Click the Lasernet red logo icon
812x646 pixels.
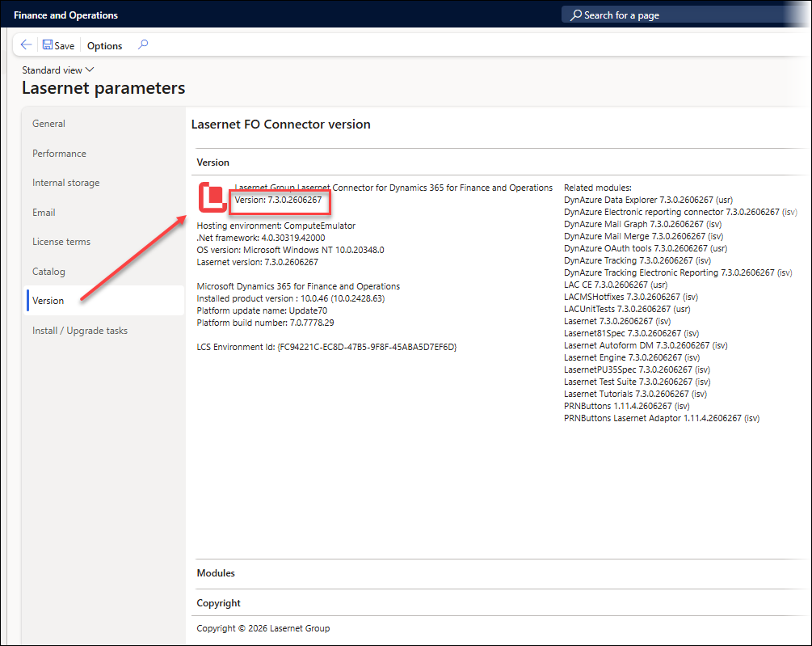point(212,197)
